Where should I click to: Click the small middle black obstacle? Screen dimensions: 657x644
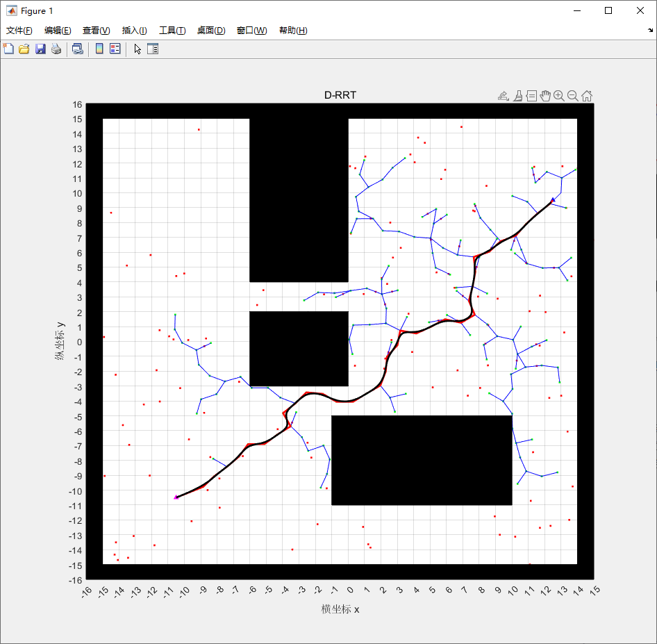(299, 349)
